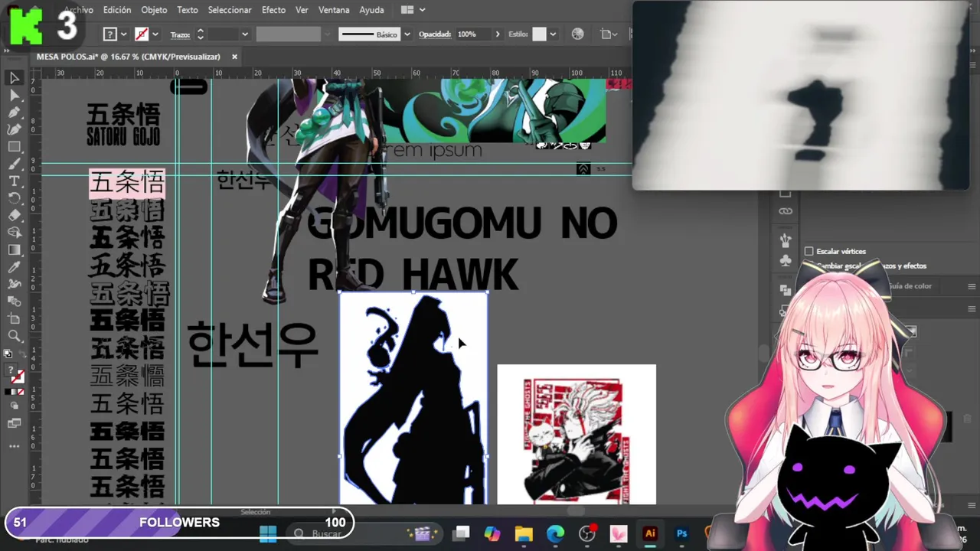Click the control bar stroke swatch
Image resolution: width=980 pixels, height=551 pixels.
pos(142,34)
